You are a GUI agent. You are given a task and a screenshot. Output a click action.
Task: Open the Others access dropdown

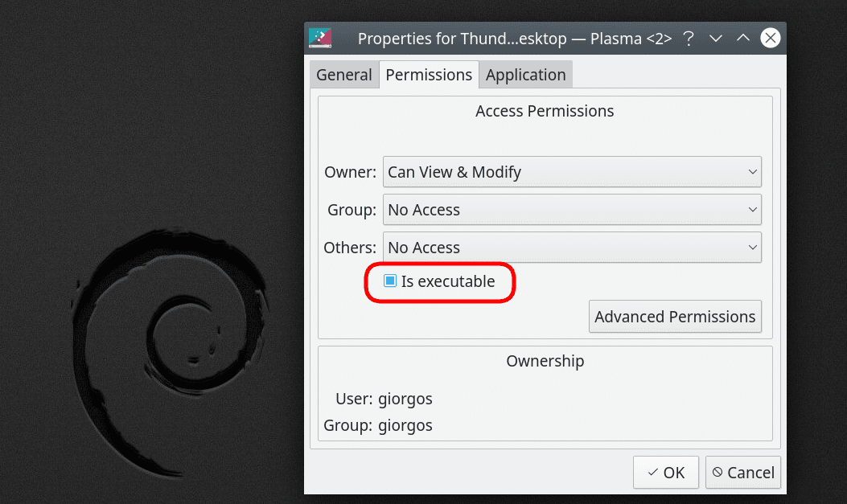coord(572,247)
